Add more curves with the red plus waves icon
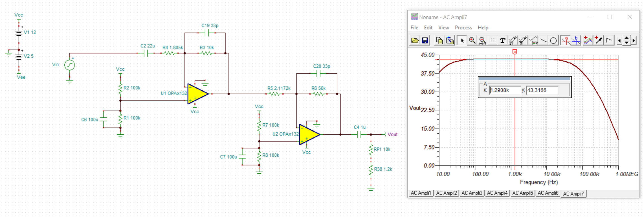Screen dimensions: 644x218 (588, 41)
